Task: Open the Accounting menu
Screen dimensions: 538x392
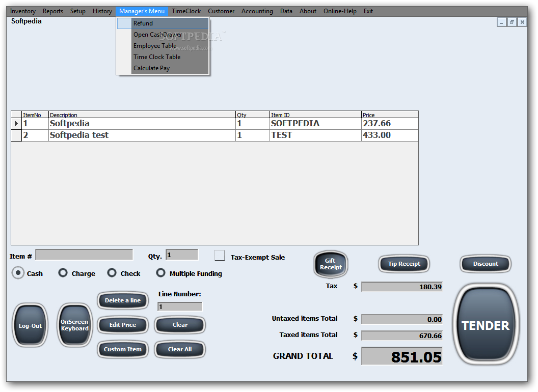Action: pyautogui.click(x=257, y=11)
